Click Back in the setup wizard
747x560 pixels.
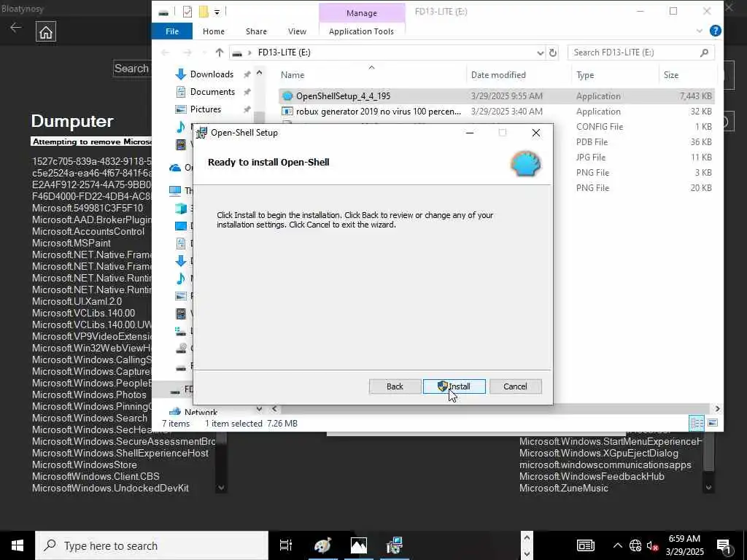395,386
